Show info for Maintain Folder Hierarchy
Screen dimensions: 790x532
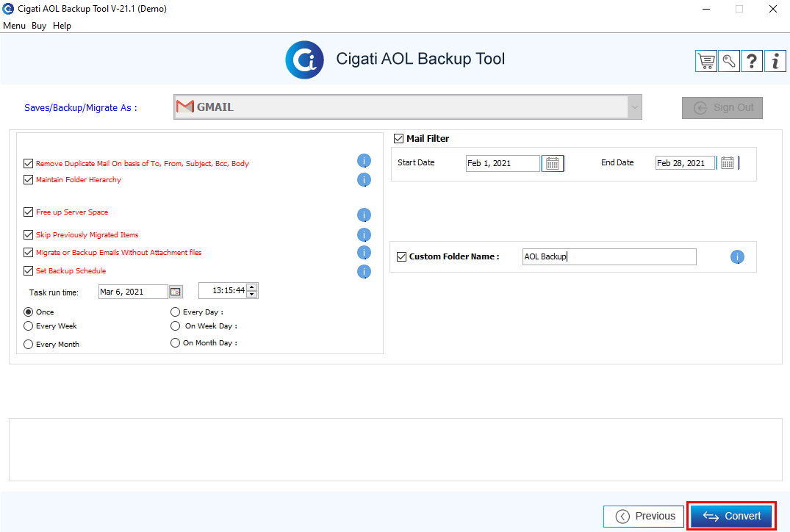coord(364,180)
